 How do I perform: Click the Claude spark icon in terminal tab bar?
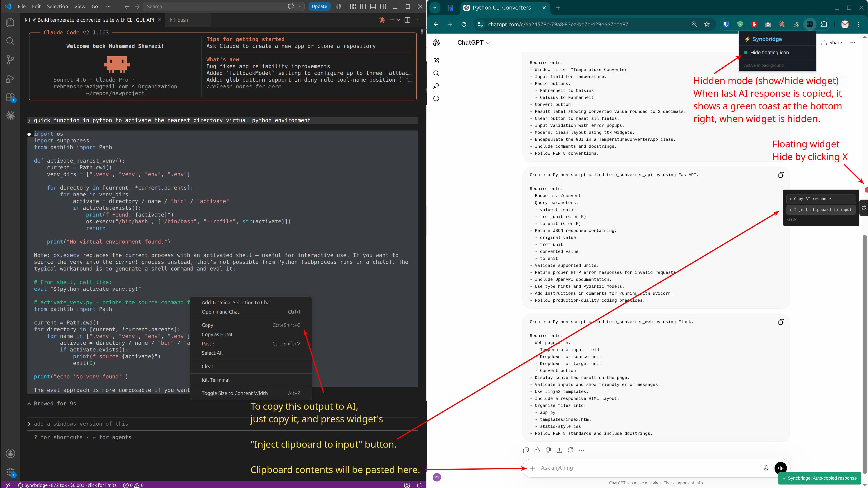click(x=382, y=20)
